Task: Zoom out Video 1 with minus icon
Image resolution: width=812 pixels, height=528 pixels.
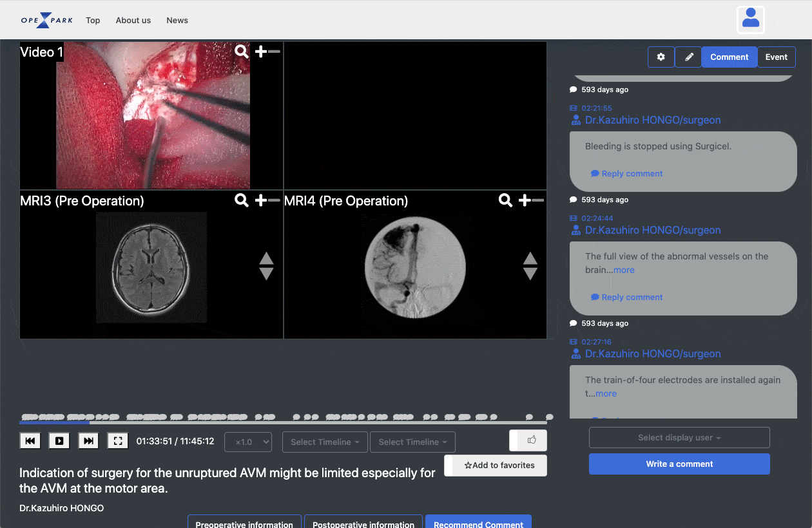Action: tap(275, 52)
